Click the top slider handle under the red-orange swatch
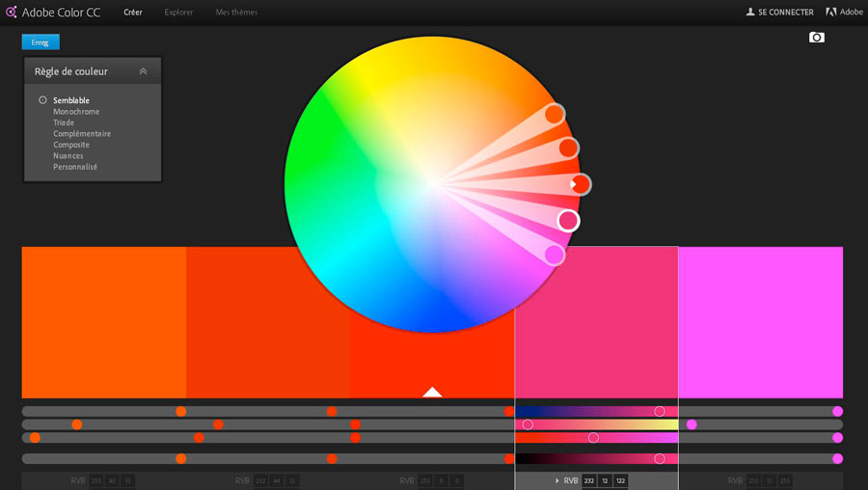Viewport: 868px width, 490px height. coord(332,411)
